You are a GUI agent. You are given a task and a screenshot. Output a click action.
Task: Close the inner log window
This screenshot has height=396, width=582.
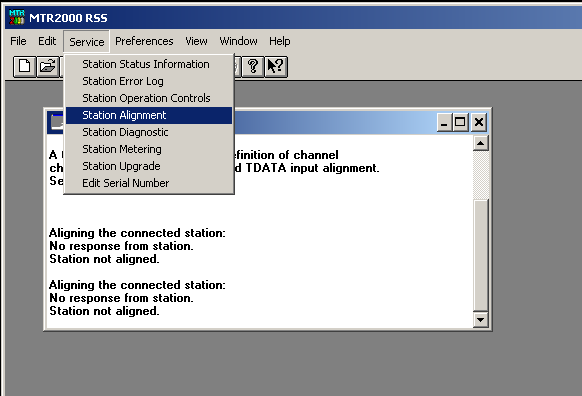click(479, 122)
